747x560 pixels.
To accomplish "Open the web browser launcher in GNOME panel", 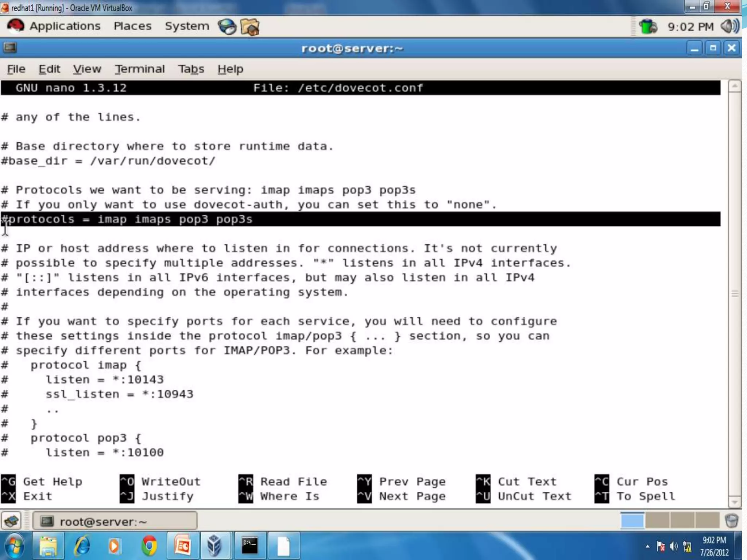I will (227, 27).
